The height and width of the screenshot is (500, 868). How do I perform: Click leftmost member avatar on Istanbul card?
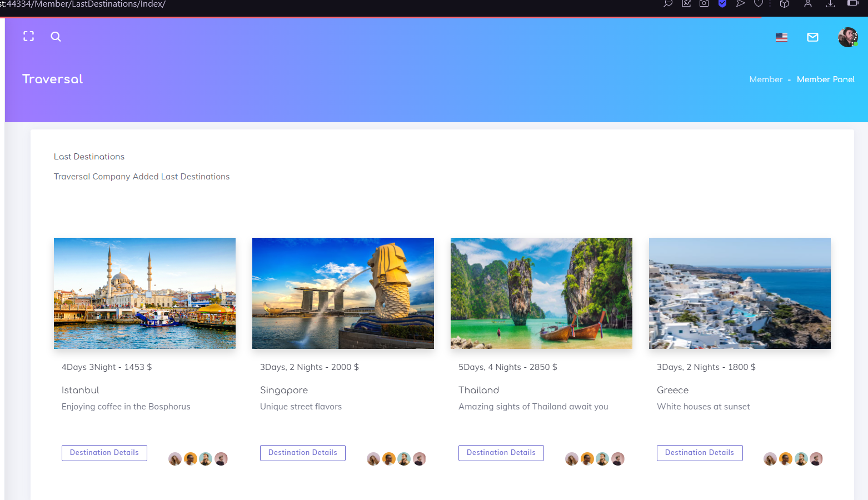click(175, 459)
